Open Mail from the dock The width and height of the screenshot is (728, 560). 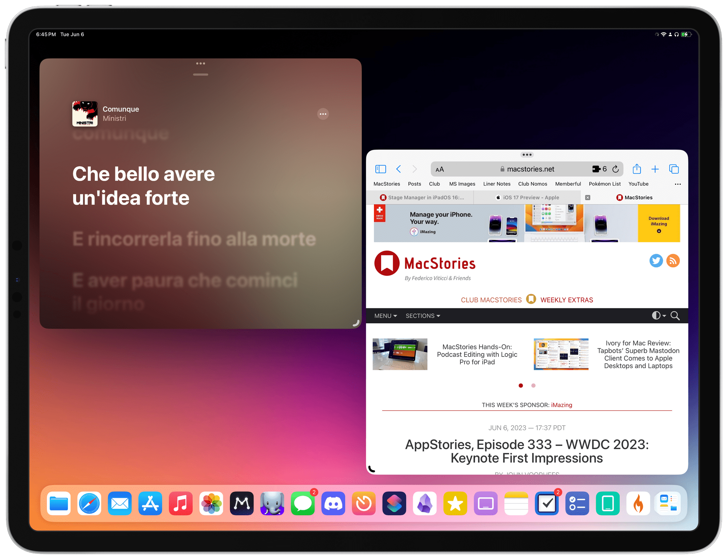coord(120,504)
